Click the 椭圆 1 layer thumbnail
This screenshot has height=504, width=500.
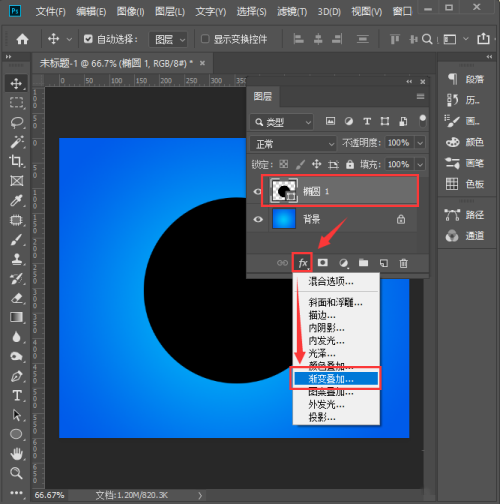(x=284, y=191)
